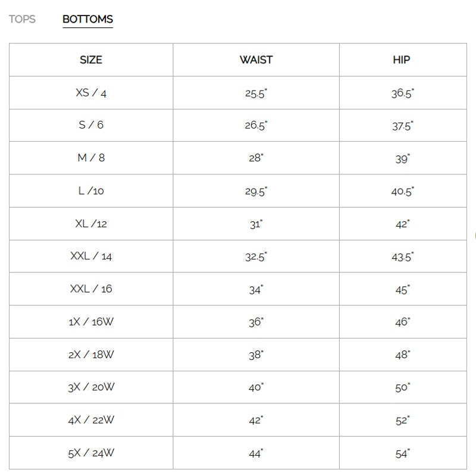Select the XXL / 16 size cell

pyautogui.click(x=91, y=289)
